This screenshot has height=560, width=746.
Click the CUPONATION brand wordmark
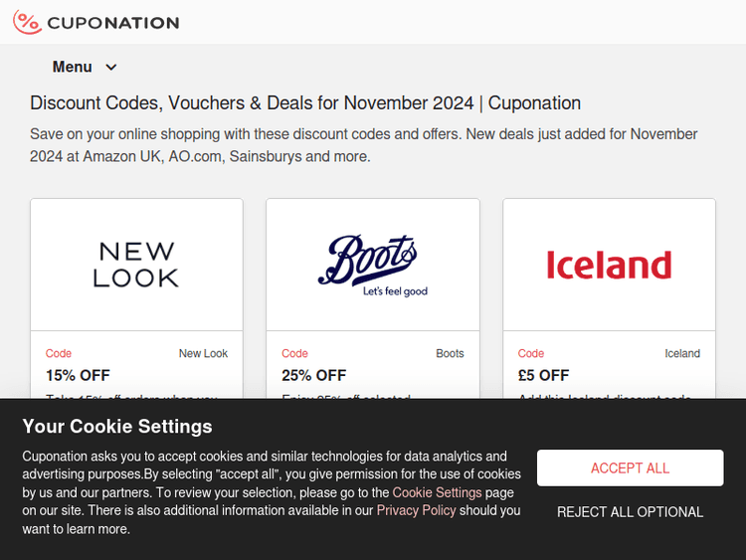point(113,23)
